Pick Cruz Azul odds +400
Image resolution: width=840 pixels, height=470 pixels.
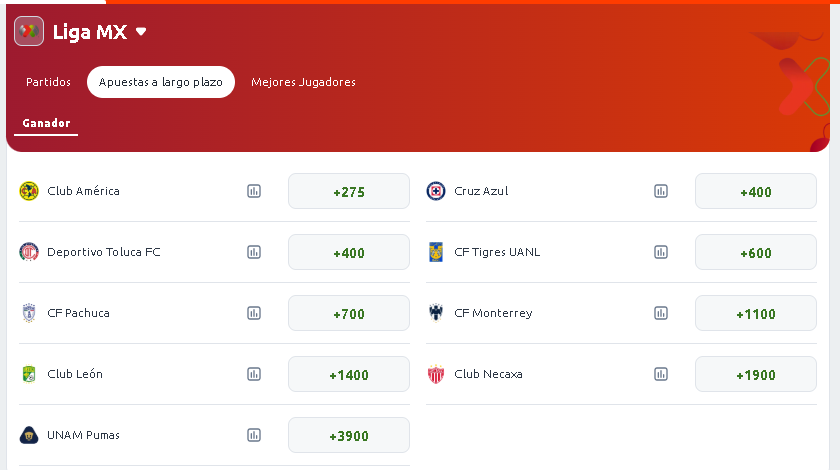click(756, 191)
